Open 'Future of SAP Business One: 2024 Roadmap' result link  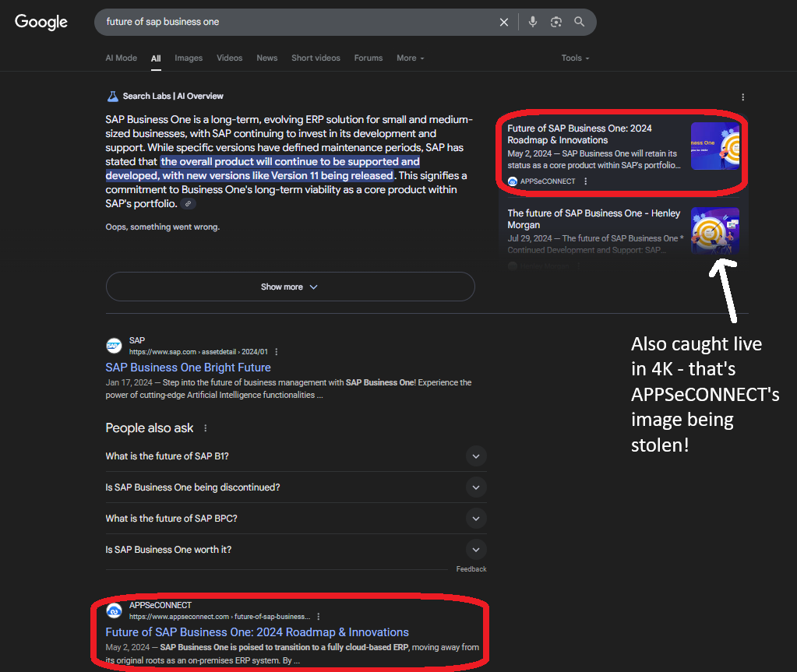(x=257, y=632)
